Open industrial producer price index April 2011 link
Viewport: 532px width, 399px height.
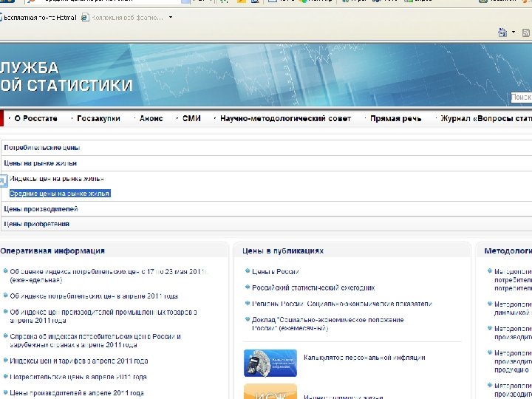(103, 316)
